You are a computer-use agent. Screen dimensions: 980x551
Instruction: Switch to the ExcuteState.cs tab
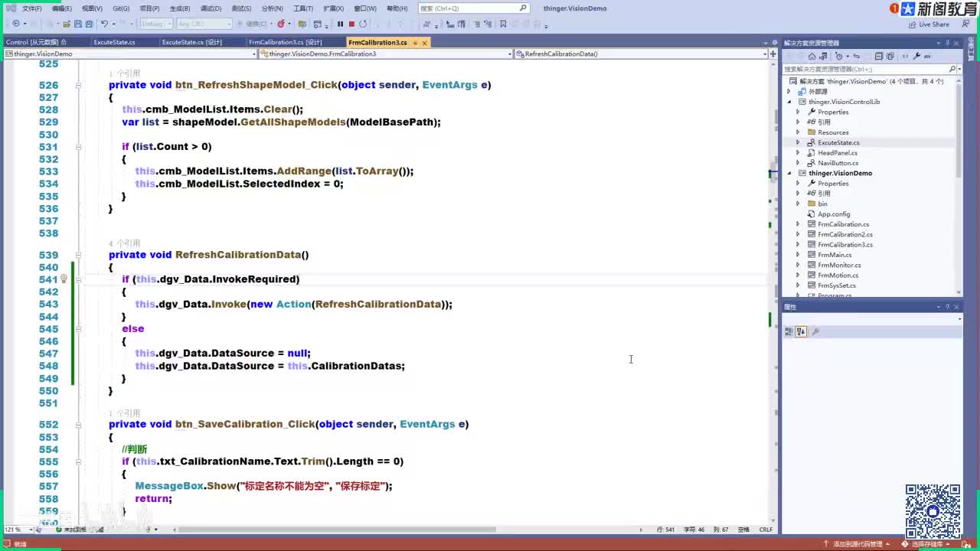point(114,43)
